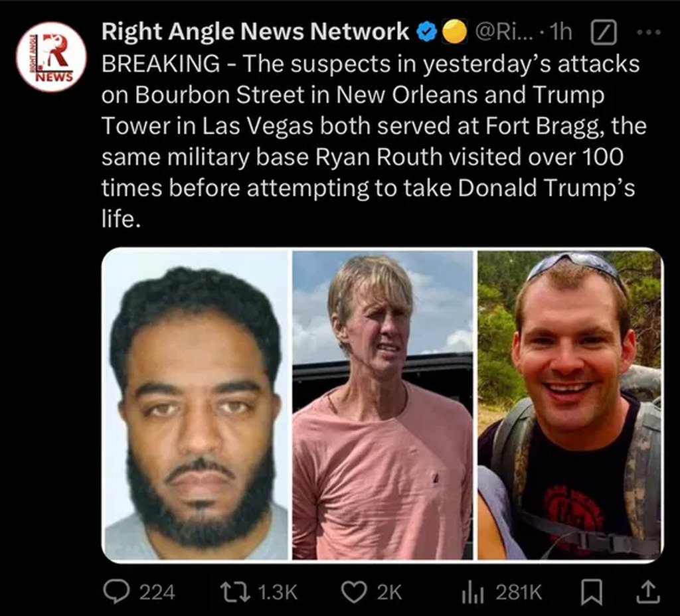Open the Right Angle News Network name link
This screenshot has width=680, height=616.
255,32
